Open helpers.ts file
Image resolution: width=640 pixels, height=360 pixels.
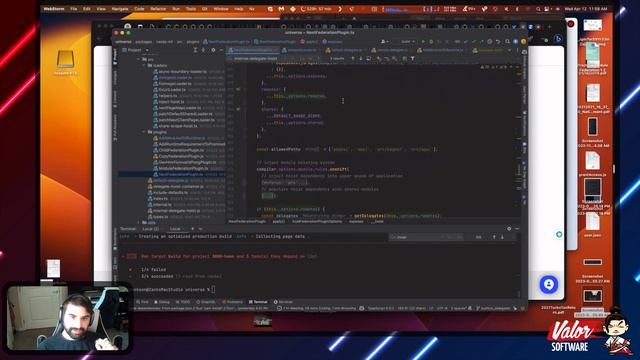tap(168, 96)
